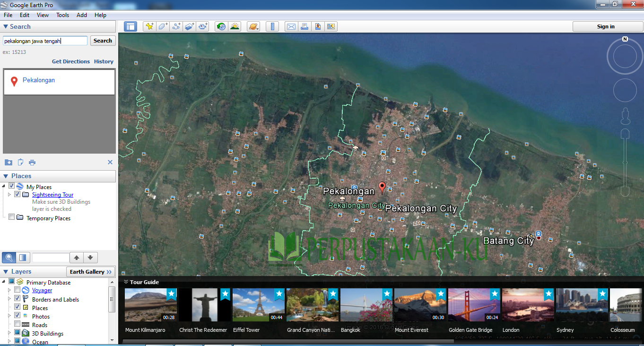Image resolution: width=644 pixels, height=346 pixels.
Task: Open the Add menu
Action: click(82, 15)
